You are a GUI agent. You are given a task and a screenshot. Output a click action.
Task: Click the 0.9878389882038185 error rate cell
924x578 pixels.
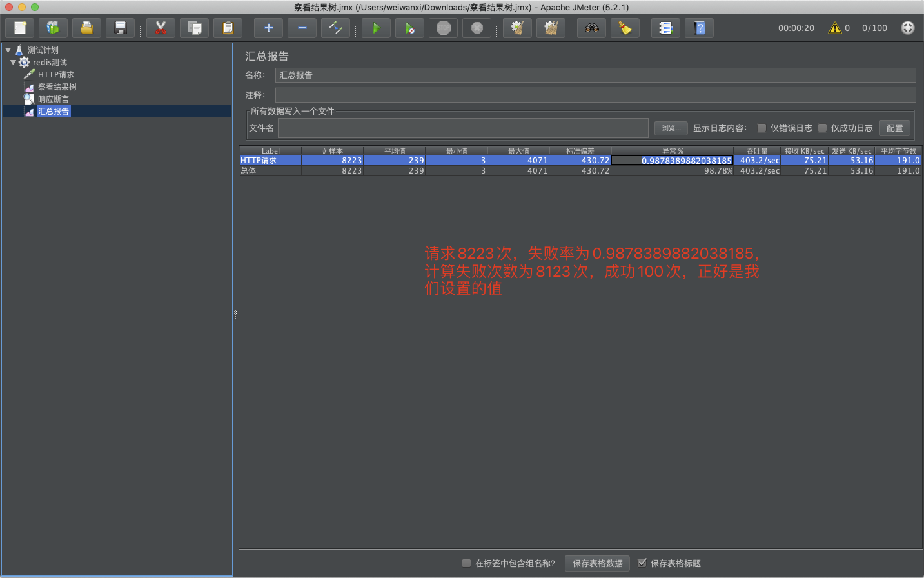(673, 161)
